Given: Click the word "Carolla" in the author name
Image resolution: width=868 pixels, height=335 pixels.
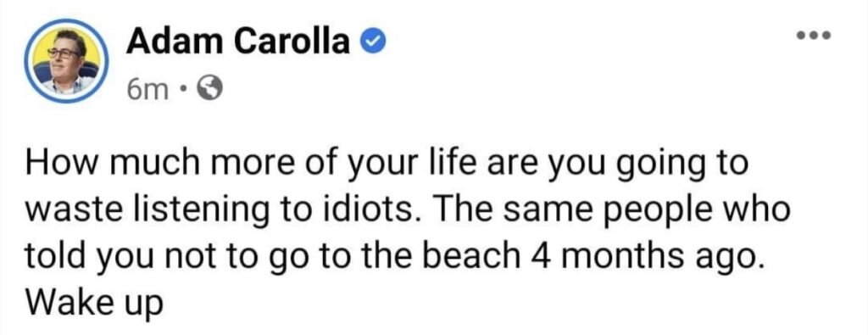Looking at the screenshot, I should [292, 42].
